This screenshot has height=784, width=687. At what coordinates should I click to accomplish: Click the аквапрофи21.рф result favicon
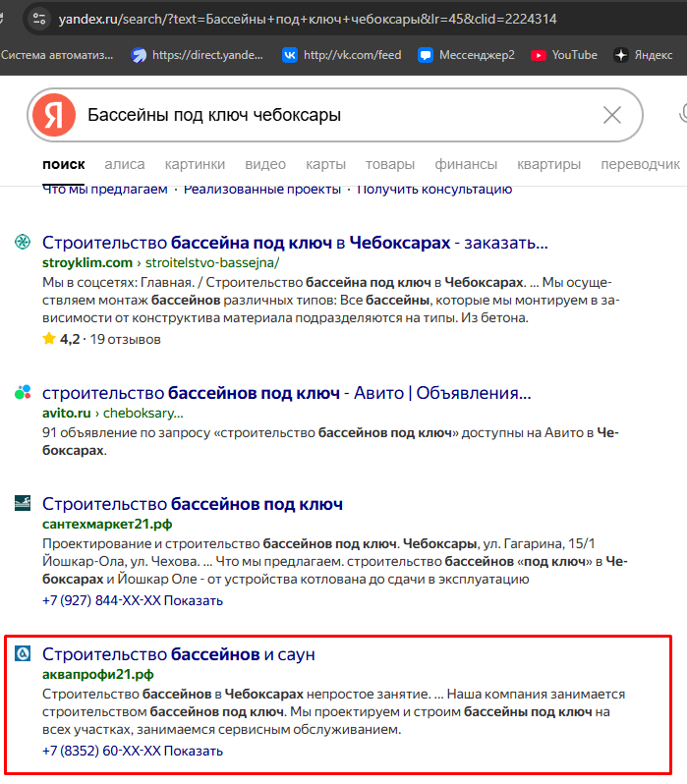point(23,654)
